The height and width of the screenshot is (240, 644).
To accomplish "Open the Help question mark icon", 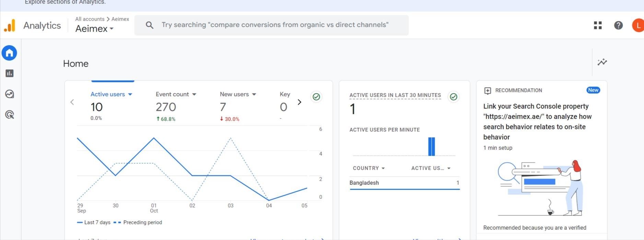I will (x=618, y=25).
